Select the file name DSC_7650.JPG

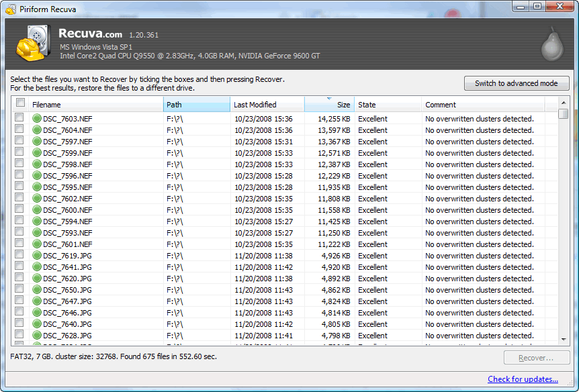point(67,290)
